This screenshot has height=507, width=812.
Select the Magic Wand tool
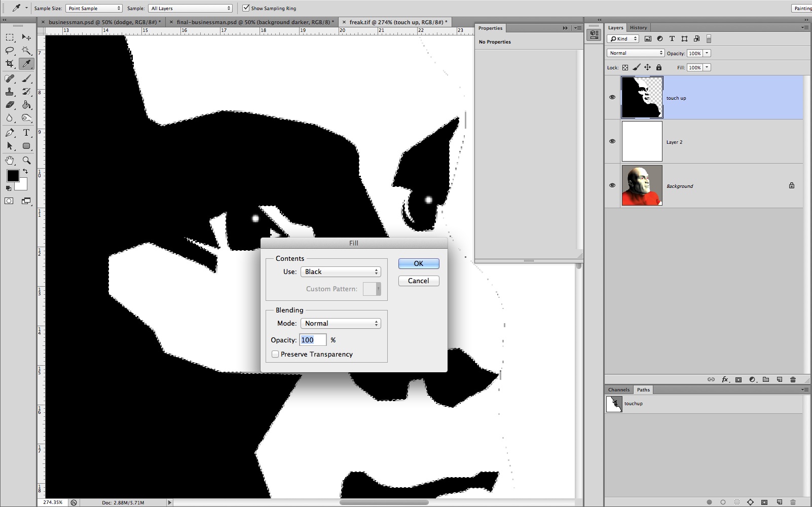click(26, 50)
